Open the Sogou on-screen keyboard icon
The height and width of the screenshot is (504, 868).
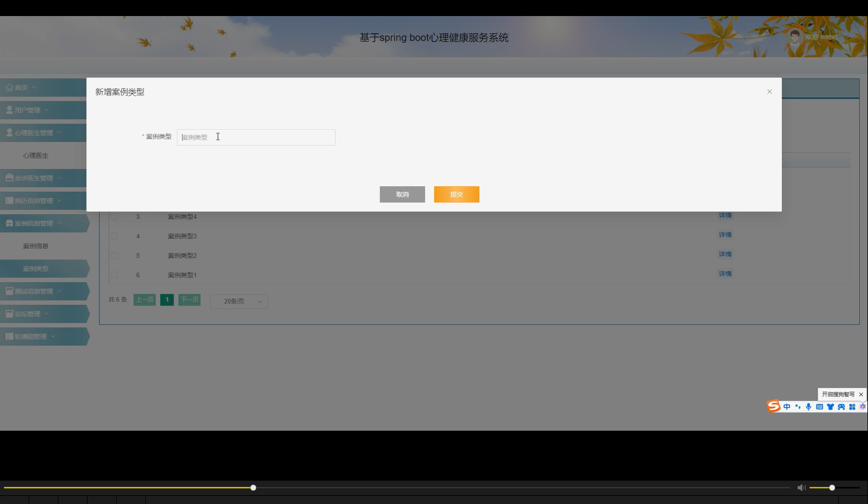pos(819,407)
